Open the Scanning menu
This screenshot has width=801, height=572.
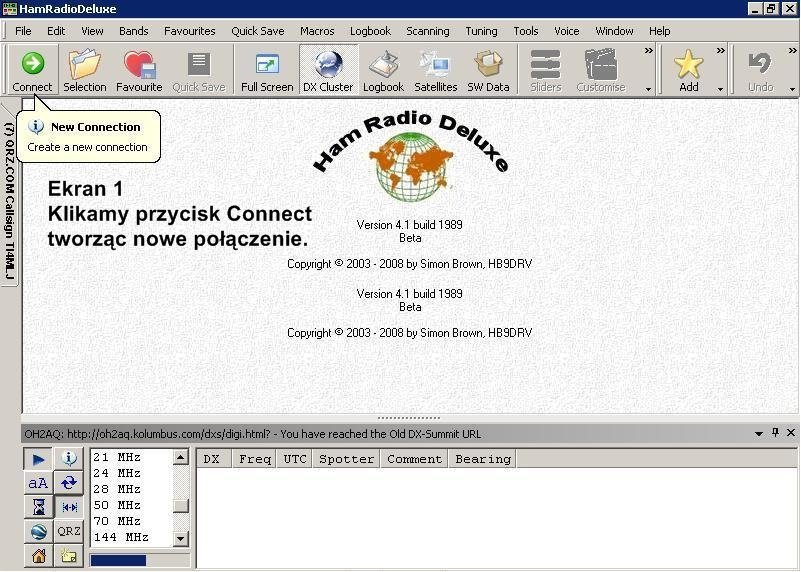point(428,31)
